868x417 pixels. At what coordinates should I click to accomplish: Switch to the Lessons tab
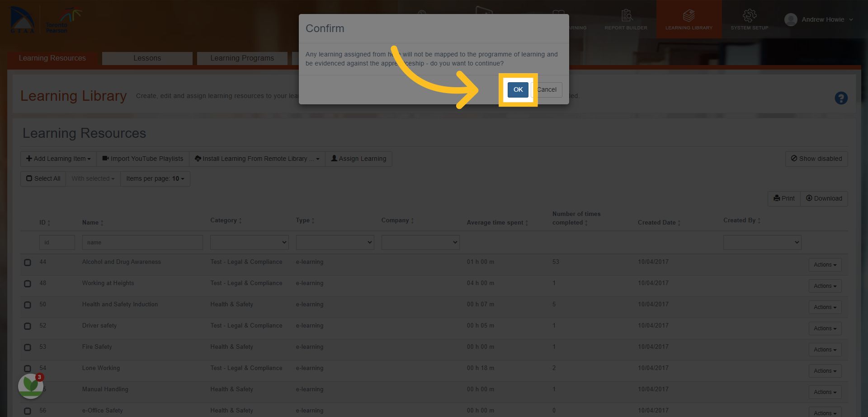coord(147,58)
